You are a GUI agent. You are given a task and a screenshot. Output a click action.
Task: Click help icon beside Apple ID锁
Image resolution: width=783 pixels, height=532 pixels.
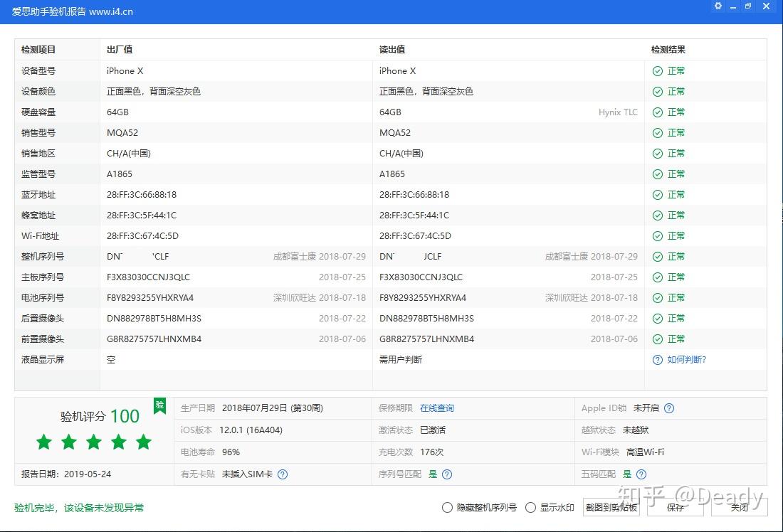(669, 408)
